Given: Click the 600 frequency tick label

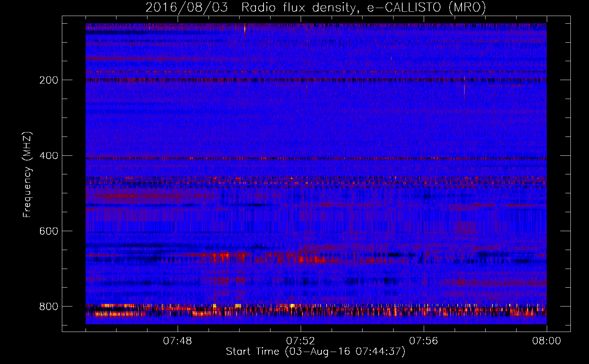Looking at the screenshot, I should 49,231.
